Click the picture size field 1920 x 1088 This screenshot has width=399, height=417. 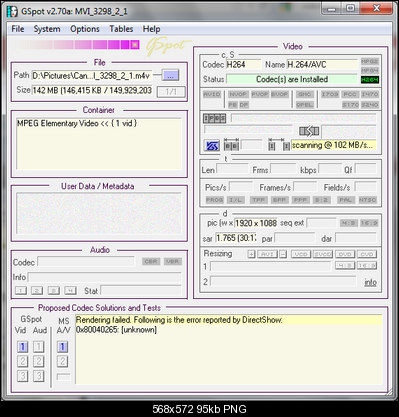click(256, 223)
